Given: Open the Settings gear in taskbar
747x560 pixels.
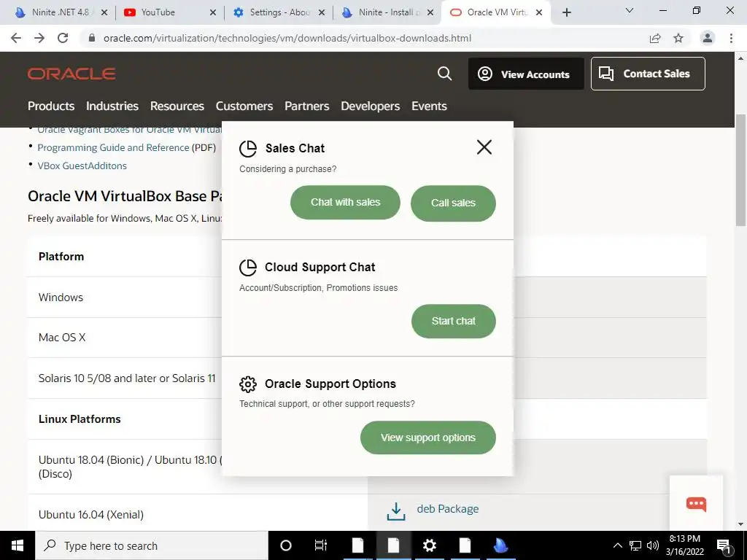Looking at the screenshot, I should (x=429, y=545).
